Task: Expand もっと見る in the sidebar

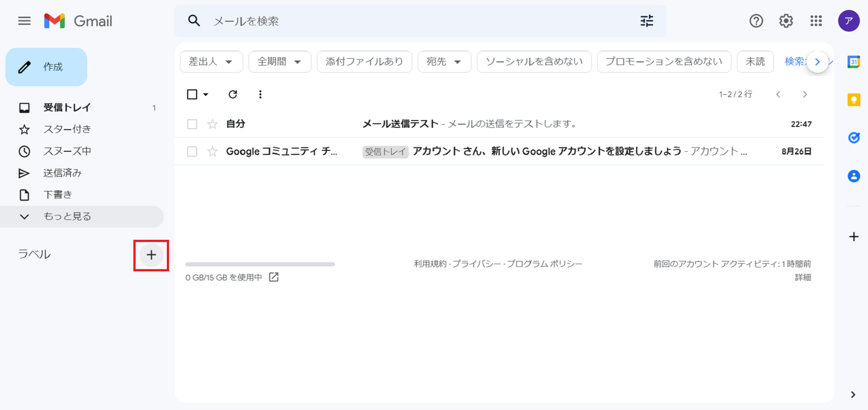Action: [67, 217]
